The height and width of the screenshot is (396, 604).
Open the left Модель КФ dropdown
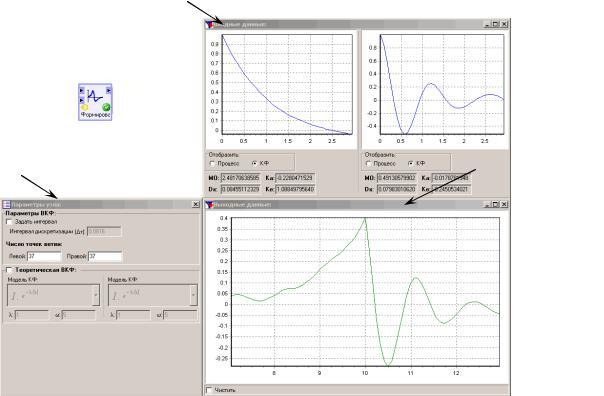[x=96, y=295]
